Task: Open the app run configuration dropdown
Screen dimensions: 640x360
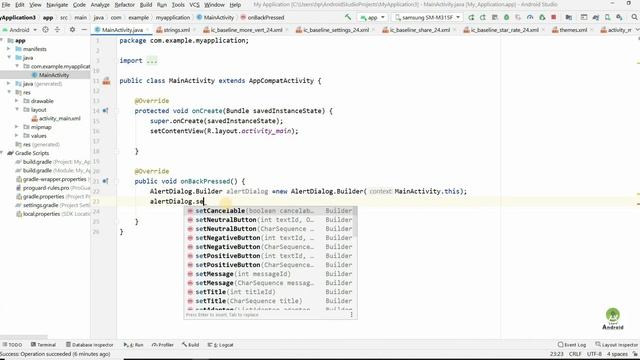Action: pos(373,18)
